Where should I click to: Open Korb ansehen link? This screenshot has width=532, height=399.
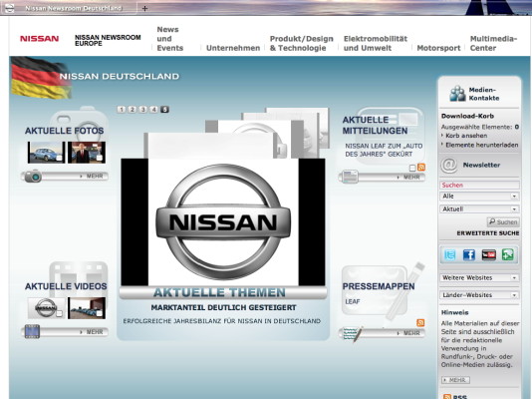pyautogui.click(x=466, y=136)
